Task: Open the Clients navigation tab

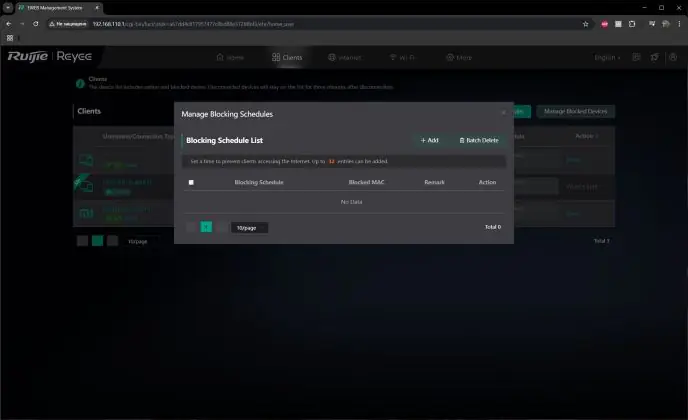Action: (x=287, y=57)
